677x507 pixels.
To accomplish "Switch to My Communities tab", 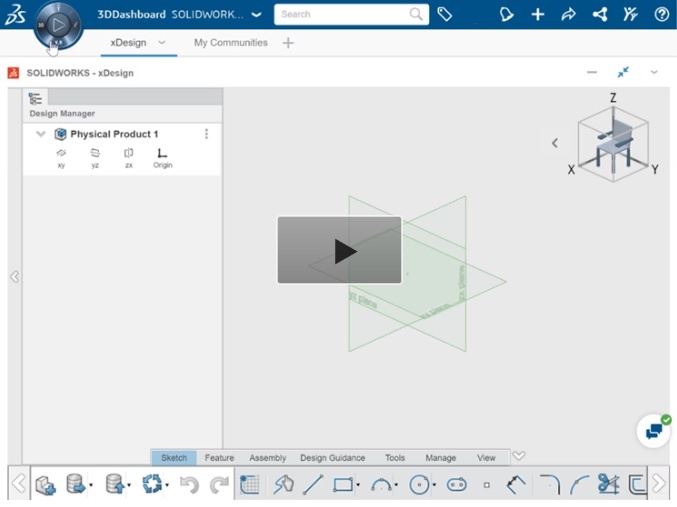I will (x=231, y=42).
